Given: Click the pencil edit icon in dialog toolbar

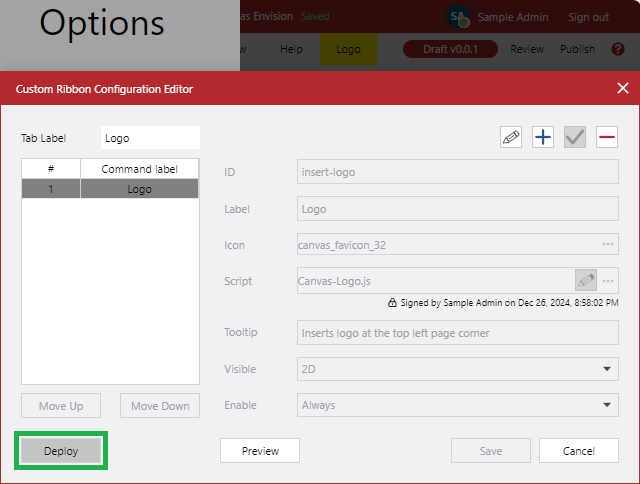Looking at the screenshot, I should 511,138.
